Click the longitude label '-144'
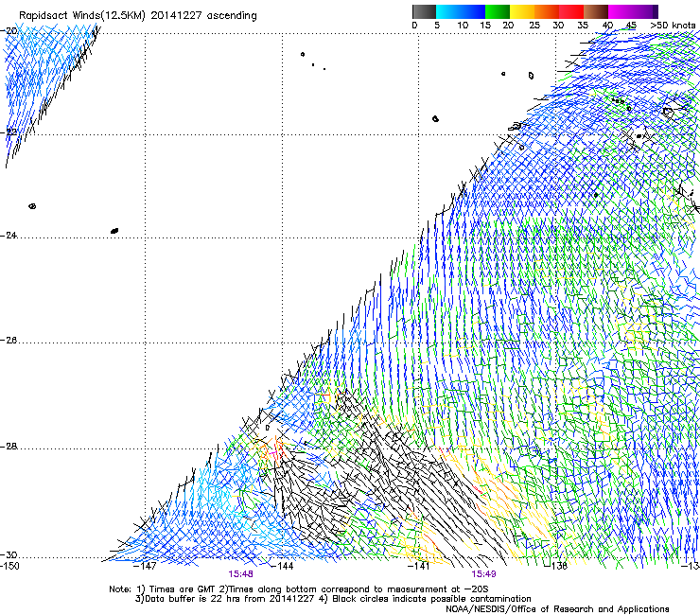 [282, 566]
